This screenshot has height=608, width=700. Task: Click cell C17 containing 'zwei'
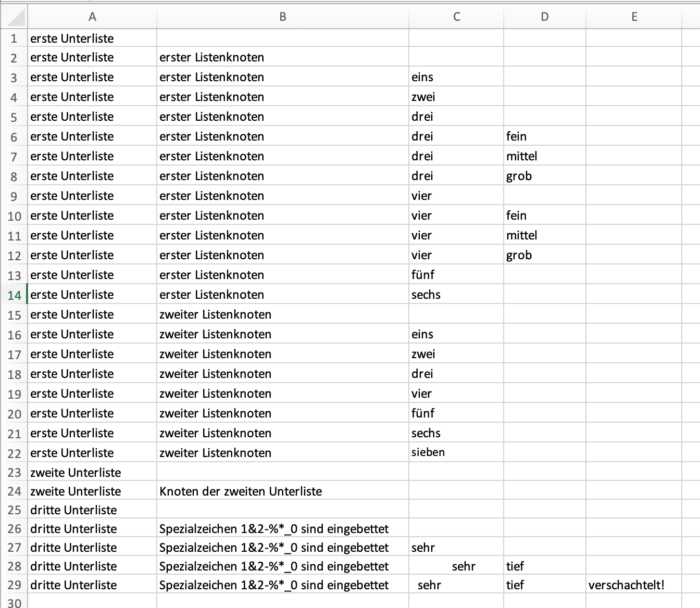tap(456, 353)
